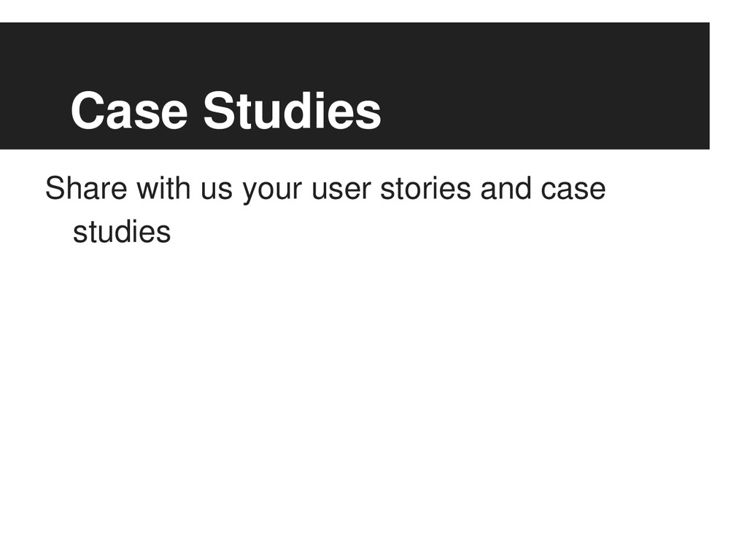Select the word "Case" in the title

pos(129,111)
